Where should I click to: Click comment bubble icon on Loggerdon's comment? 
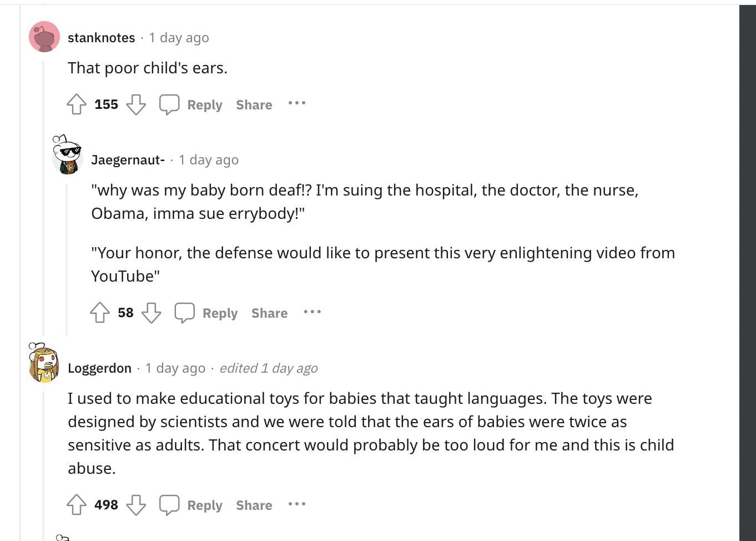pyautogui.click(x=169, y=505)
